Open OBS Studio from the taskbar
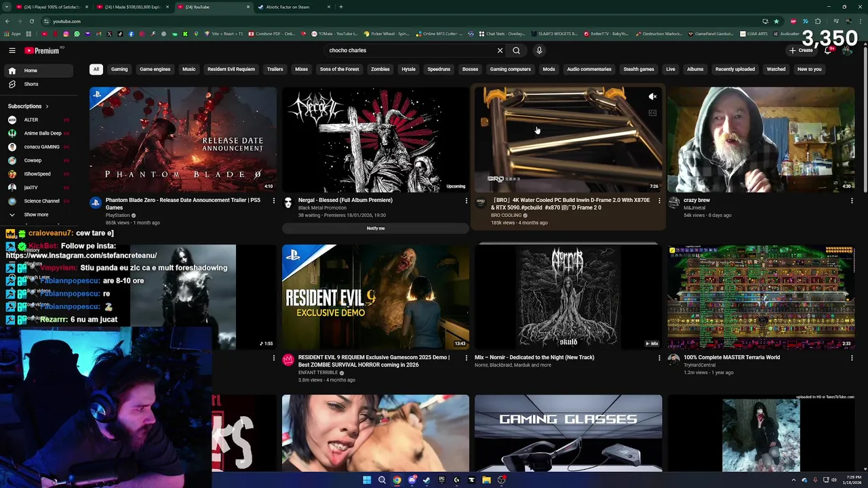The height and width of the screenshot is (488, 868). click(x=501, y=480)
